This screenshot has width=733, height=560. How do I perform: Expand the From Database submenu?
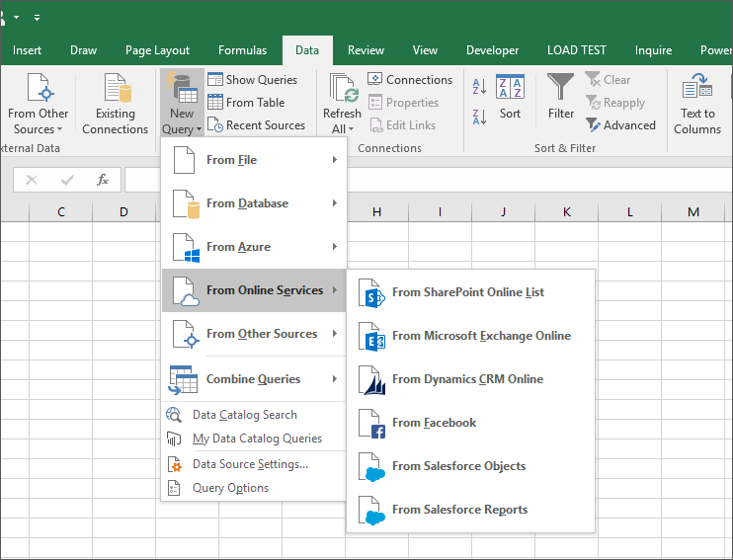pyautogui.click(x=254, y=203)
